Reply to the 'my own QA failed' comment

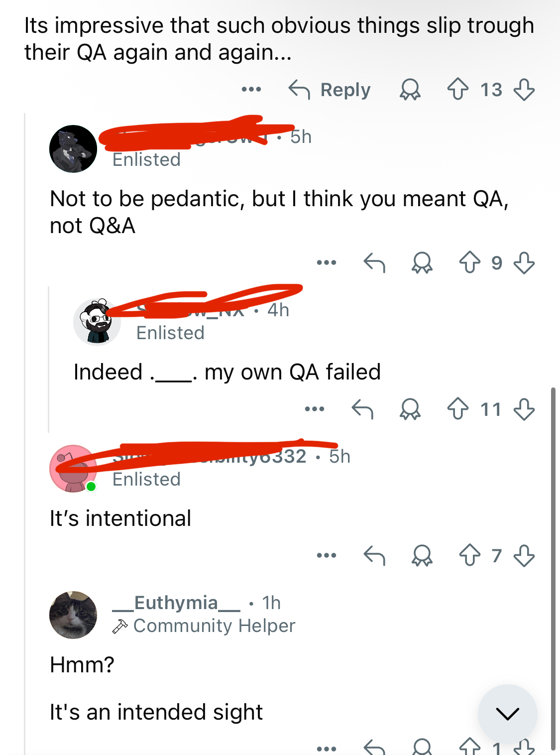click(x=362, y=409)
